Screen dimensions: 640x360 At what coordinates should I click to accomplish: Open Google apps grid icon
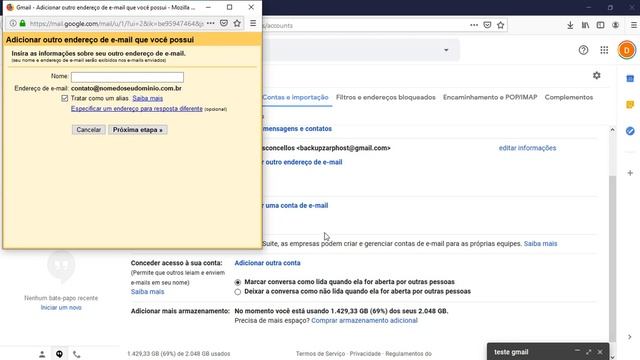tap(604, 50)
